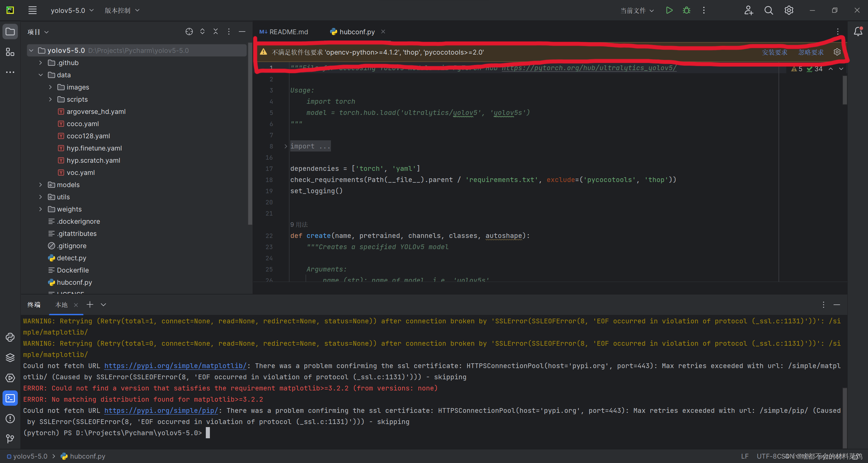Select opened file with the crosshair icon

coord(189,31)
